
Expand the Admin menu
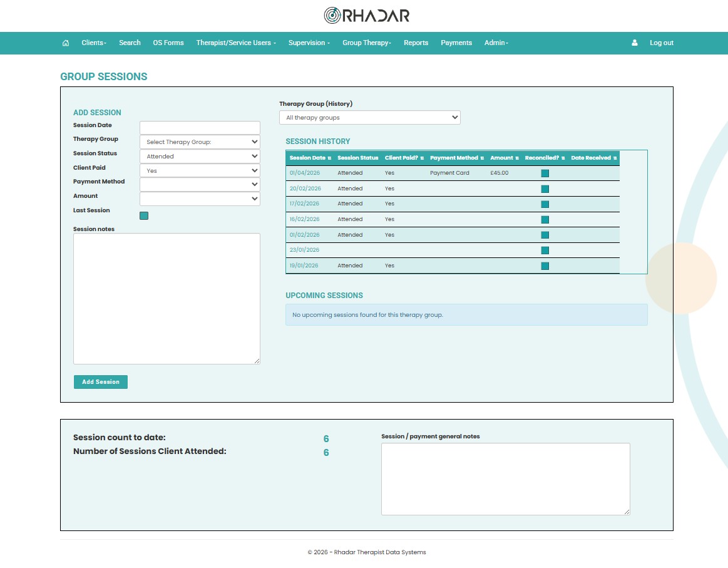click(496, 43)
